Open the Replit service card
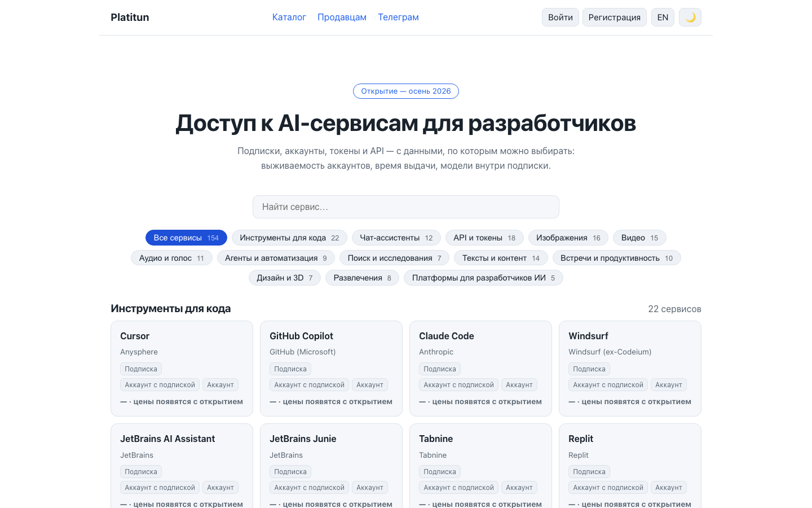812x508 pixels. 630,466
